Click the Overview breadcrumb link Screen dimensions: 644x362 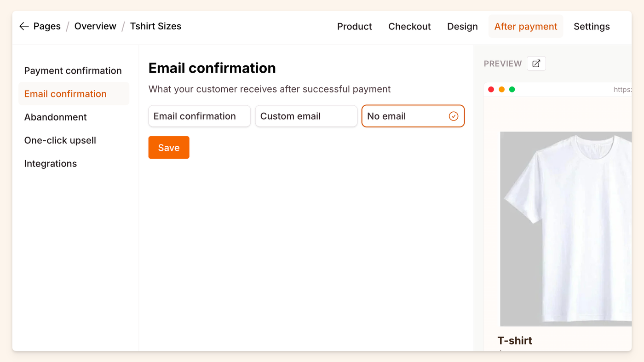(95, 26)
